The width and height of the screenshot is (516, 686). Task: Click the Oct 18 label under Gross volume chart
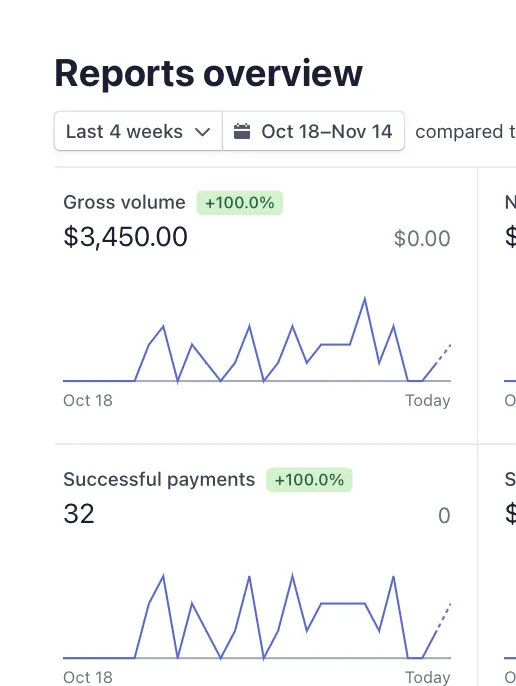(x=88, y=400)
